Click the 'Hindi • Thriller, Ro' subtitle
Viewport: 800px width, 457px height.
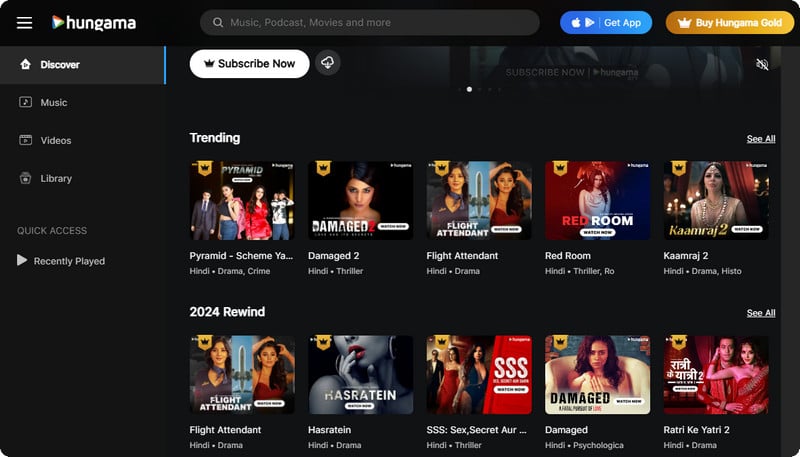pyautogui.click(x=580, y=271)
